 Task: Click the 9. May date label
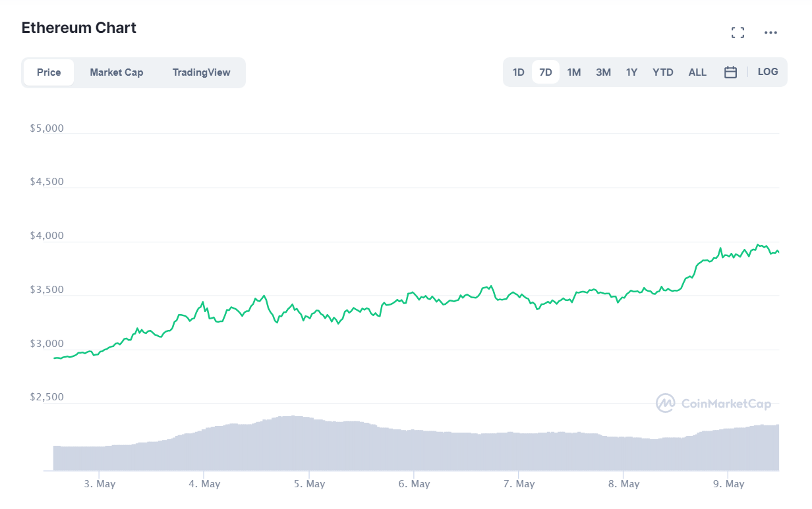point(728,484)
